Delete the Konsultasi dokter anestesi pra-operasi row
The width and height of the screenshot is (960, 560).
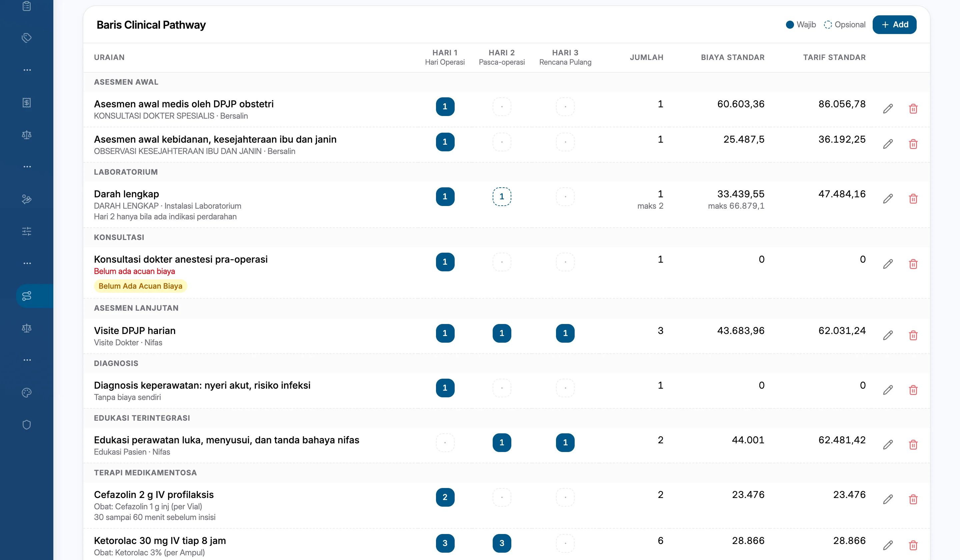point(913,264)
